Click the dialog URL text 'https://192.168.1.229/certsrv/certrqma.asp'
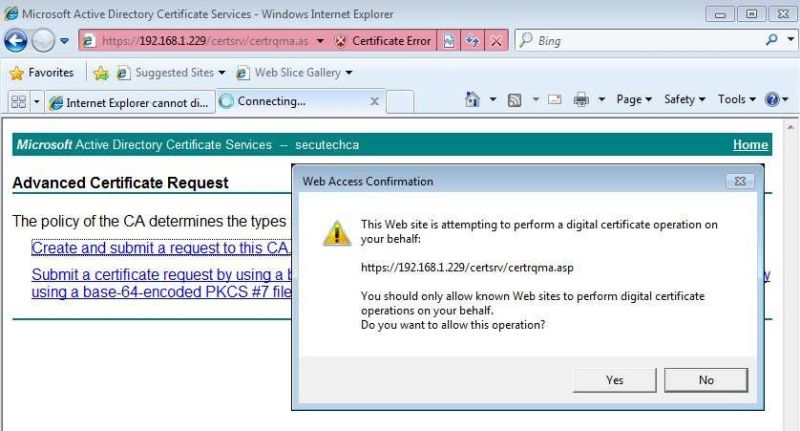The image size is (800, 431). click(x=467, y=267)
